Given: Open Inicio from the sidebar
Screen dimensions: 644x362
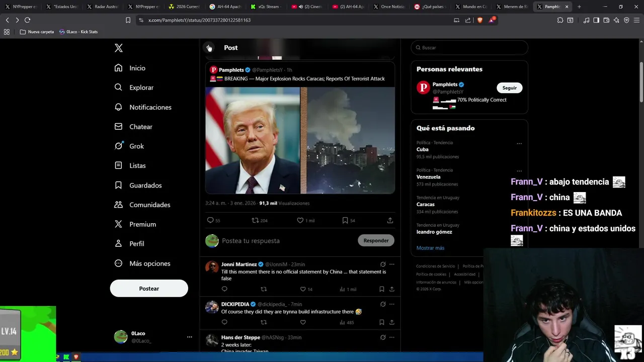Looking at the screenshot, I should tap(130, 68).
